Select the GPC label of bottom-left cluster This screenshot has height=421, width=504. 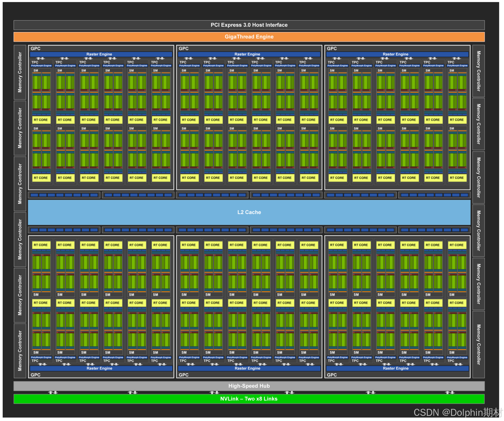pyautogui.click(x=36, y=375)
